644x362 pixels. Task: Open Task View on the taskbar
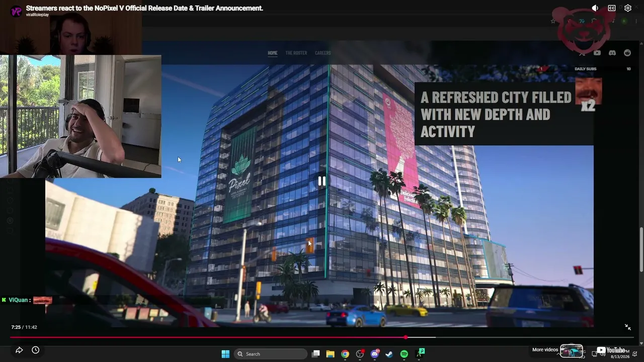point(315,354)
